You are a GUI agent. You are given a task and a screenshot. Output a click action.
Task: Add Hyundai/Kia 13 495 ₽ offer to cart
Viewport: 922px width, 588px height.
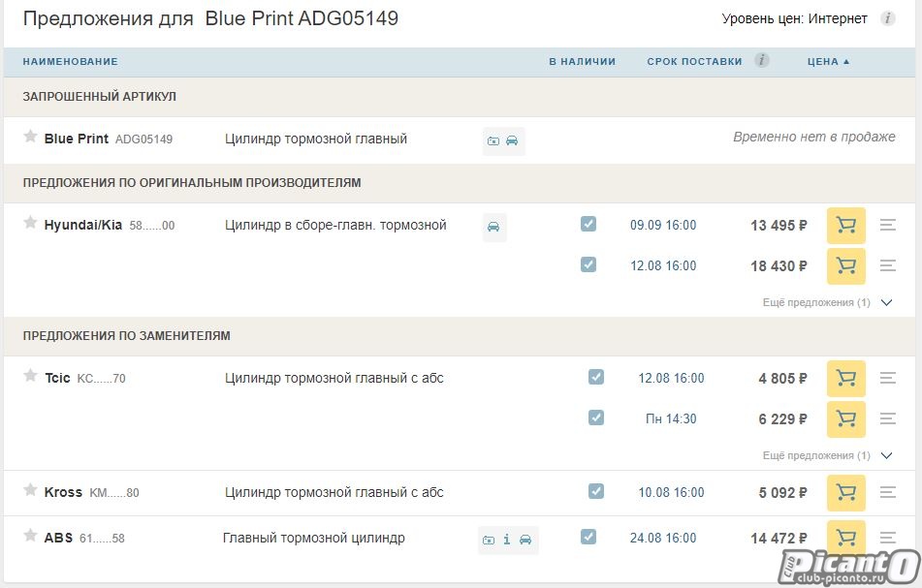click(x=845, y=226)
